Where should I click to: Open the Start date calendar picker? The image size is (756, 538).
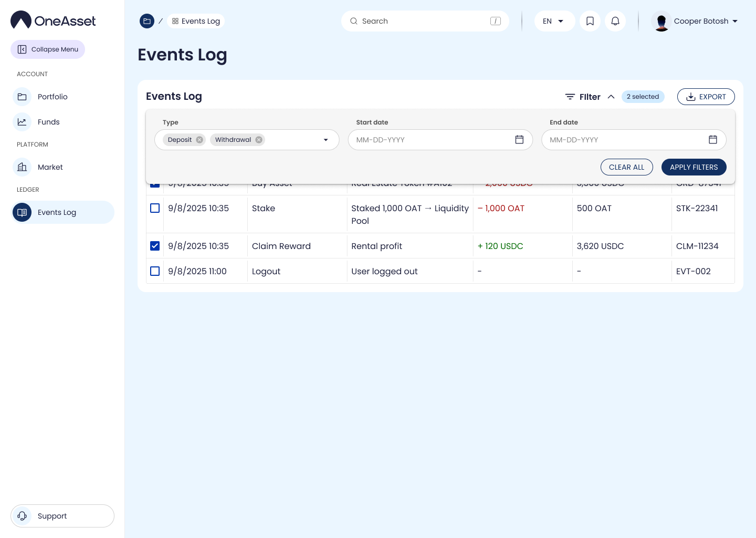coord(519,140)
